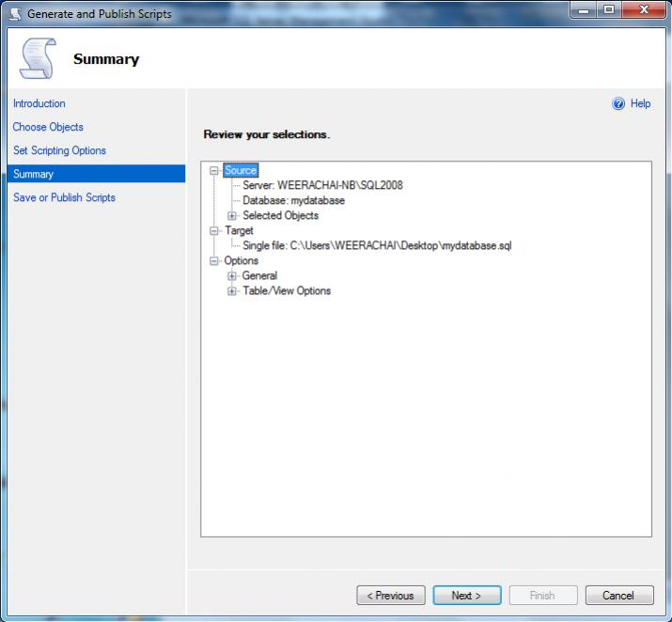Go to the Introduction step
The width and height of the screenshot is (672, 622).
[39, 103]
